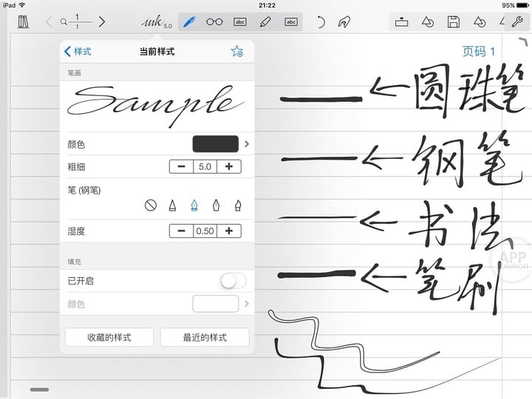Screen dimensions: 532x399
Task: Open 最近的样式 recent styles
Action: pos(205,337)
